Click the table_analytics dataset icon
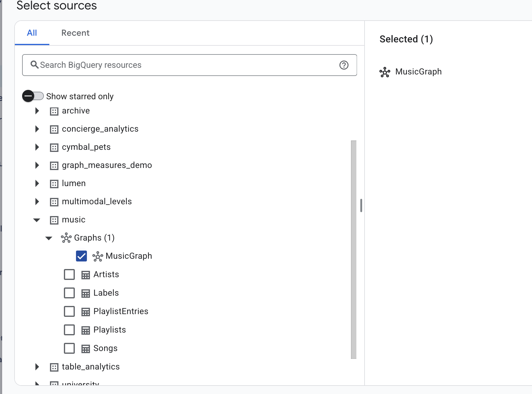The height and width of the screenshot is (394, 532). click(54, 367)
